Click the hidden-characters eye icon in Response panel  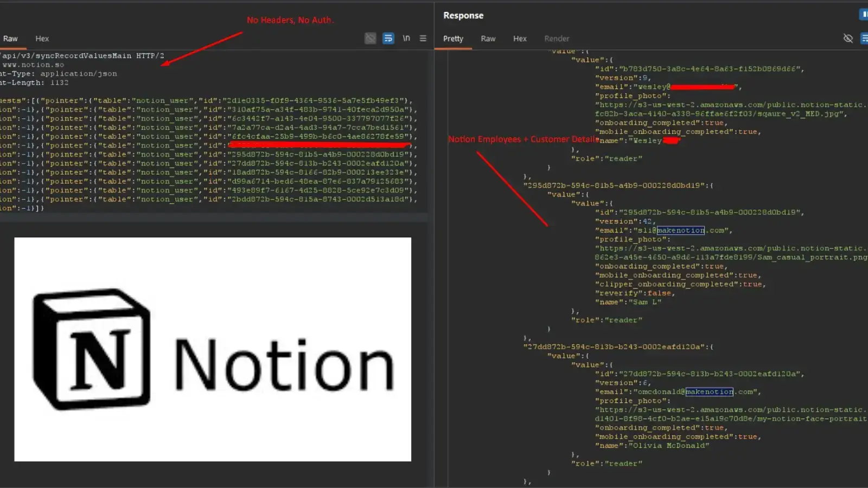(848, 38)
